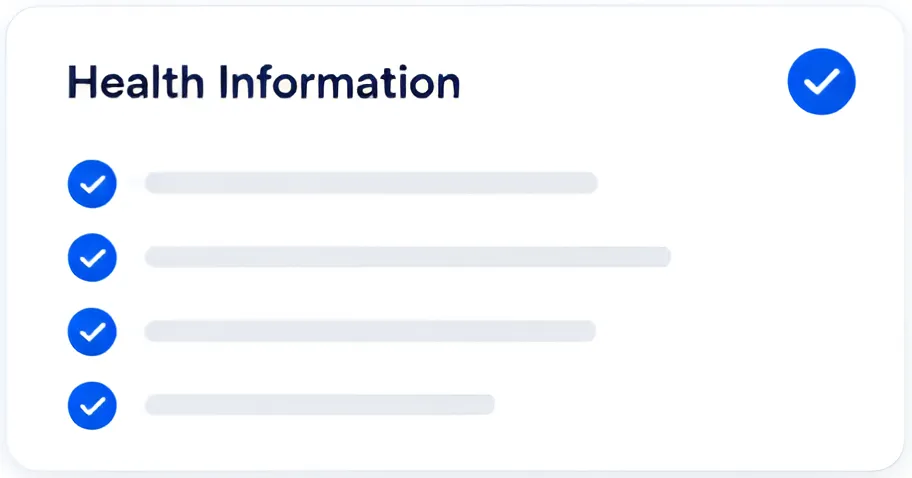Select the longest gray placeholder line
The image size is (912, 478).
tap(408, 256)
